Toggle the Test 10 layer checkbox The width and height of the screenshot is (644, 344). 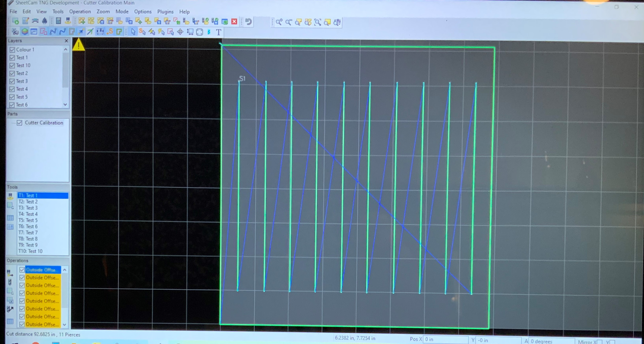click(x=12, y=66)
